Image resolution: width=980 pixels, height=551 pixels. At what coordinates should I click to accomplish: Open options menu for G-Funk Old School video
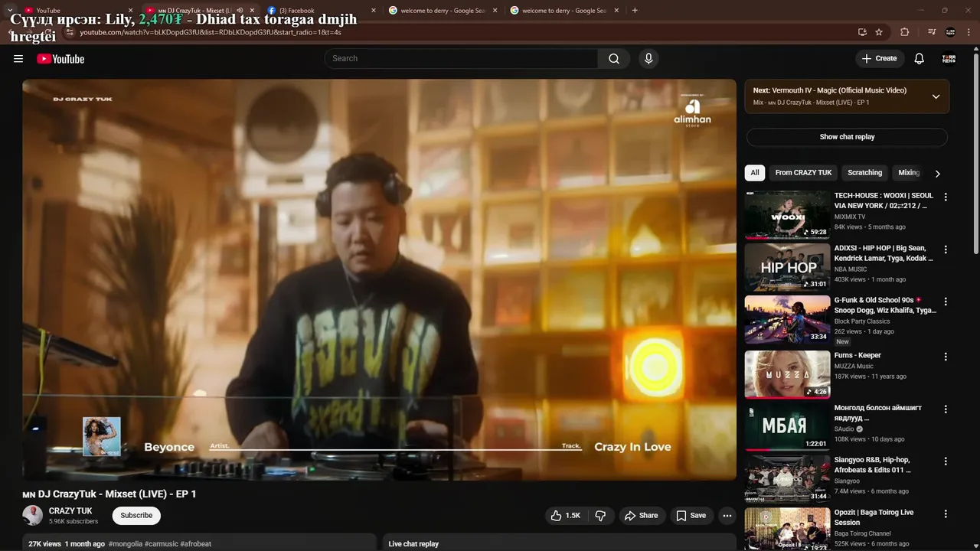coord(946,302)
